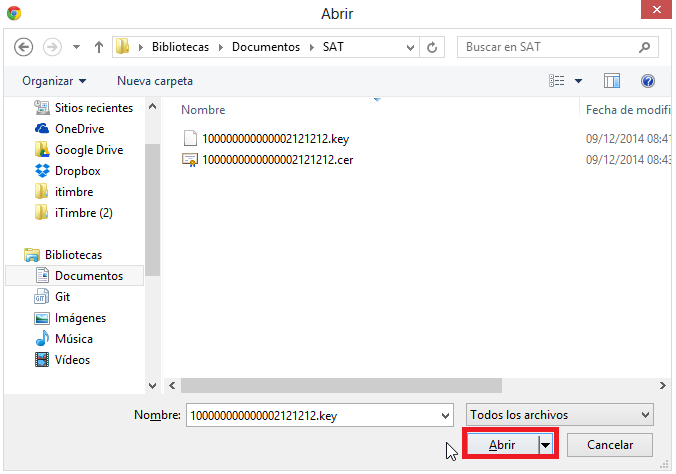This screenshot has height=474, width=676.
Task: Open the Organizar dropdown menu
Action: (53, 81)
